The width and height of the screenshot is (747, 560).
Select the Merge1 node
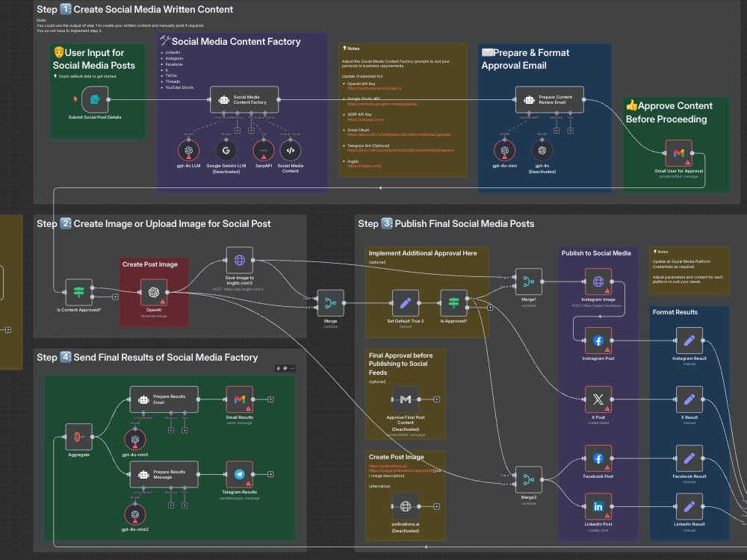click(x=529, y=281)
